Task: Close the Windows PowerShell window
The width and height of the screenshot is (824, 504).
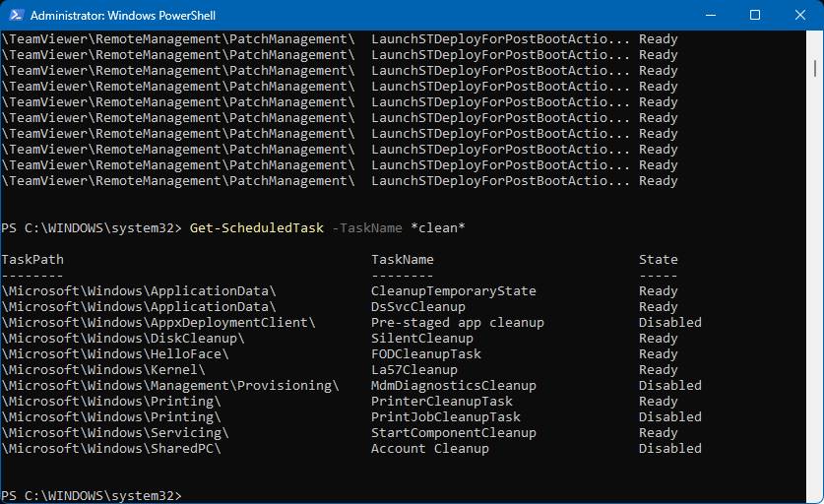Action: tap(799, 16)
